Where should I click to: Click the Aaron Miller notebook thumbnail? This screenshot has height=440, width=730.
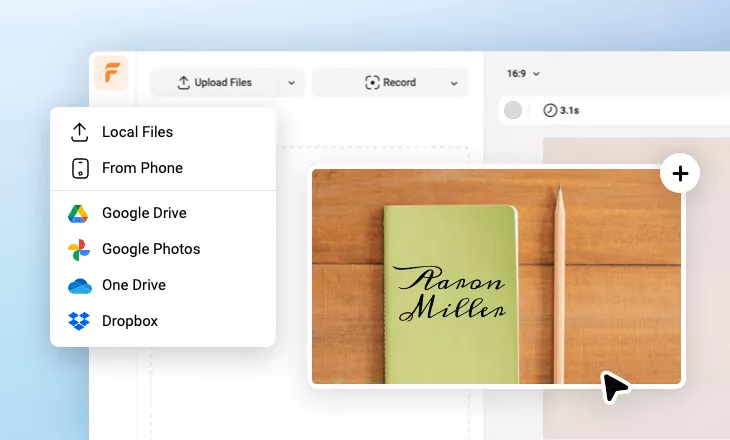[x=496, y=277]
